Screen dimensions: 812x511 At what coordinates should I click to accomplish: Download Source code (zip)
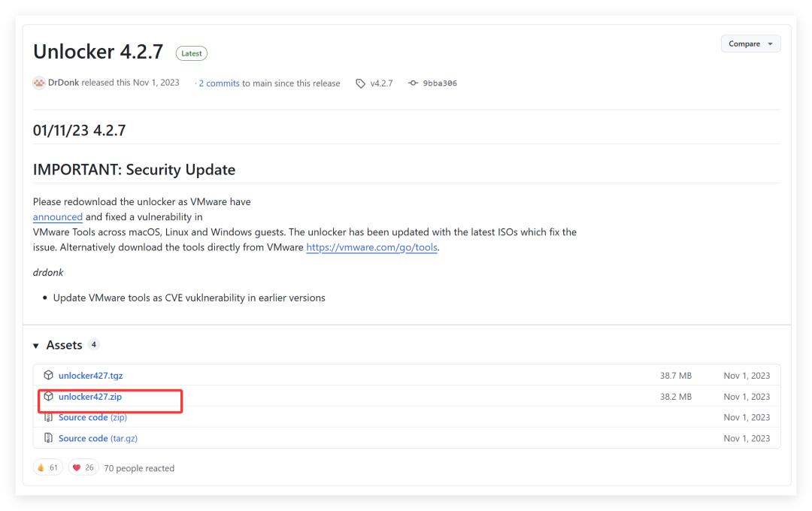tap(92, 418)
